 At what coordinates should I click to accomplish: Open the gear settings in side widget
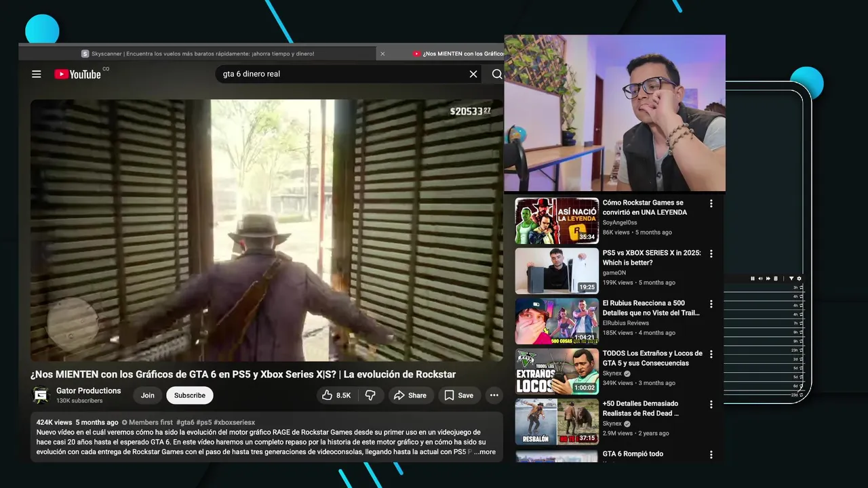[x=799, y=279]
